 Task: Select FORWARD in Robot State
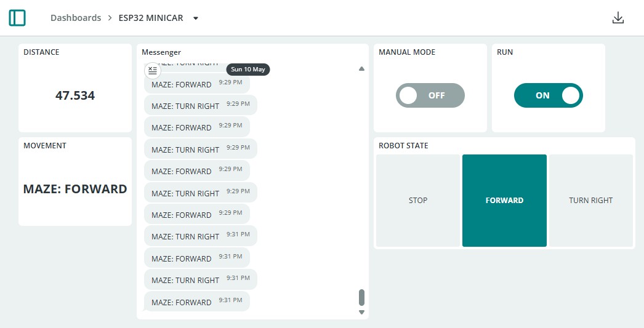pyautogui.click(x=504, y=201)
